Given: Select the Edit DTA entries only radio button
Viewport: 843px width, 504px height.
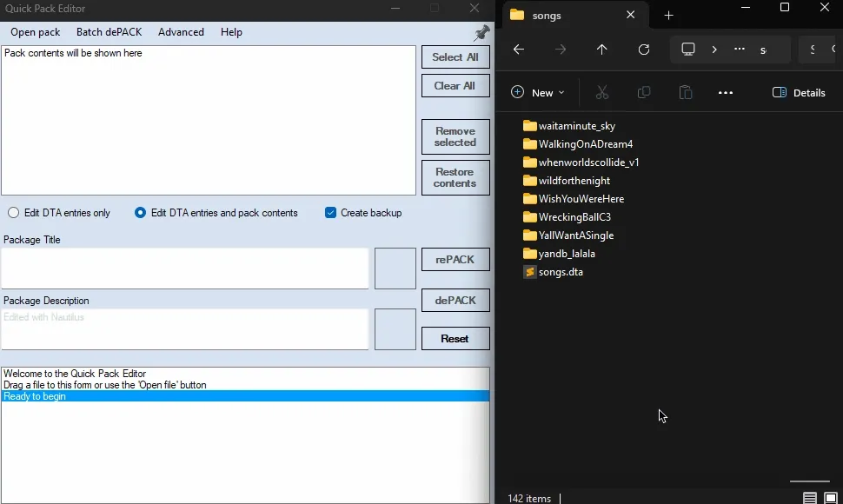Looking at the screenshot, I should pyautogui.click(x=13, y=212).
